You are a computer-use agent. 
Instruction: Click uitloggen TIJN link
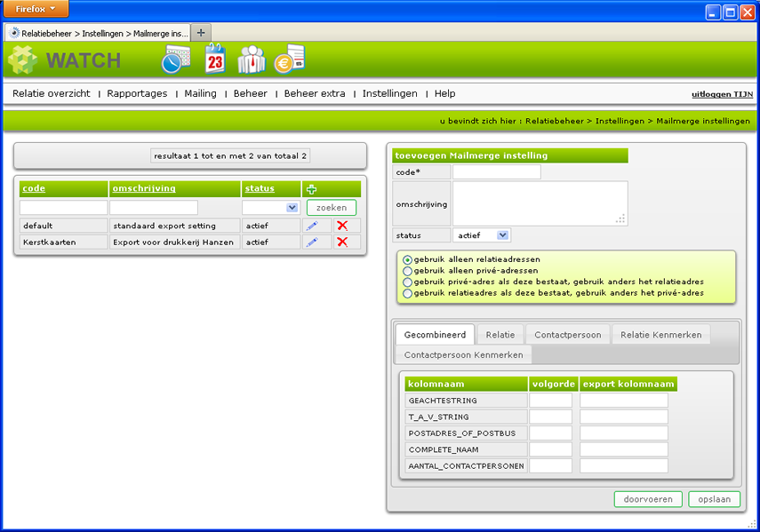point(722,94)
